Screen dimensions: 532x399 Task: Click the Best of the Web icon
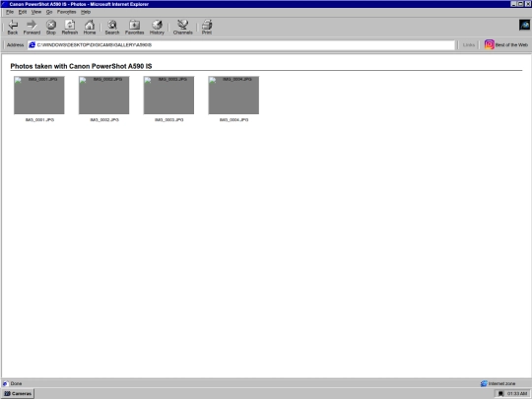click(x=489, y=44)
